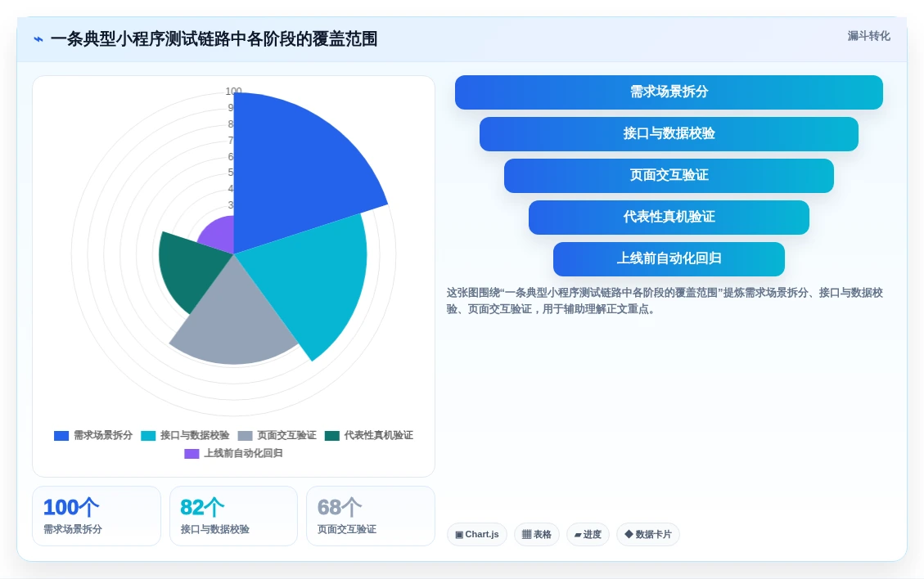Toggle the 上线前自动化回归 legend swatch
This screenshot has height=579, width=924.
(192, 454)
